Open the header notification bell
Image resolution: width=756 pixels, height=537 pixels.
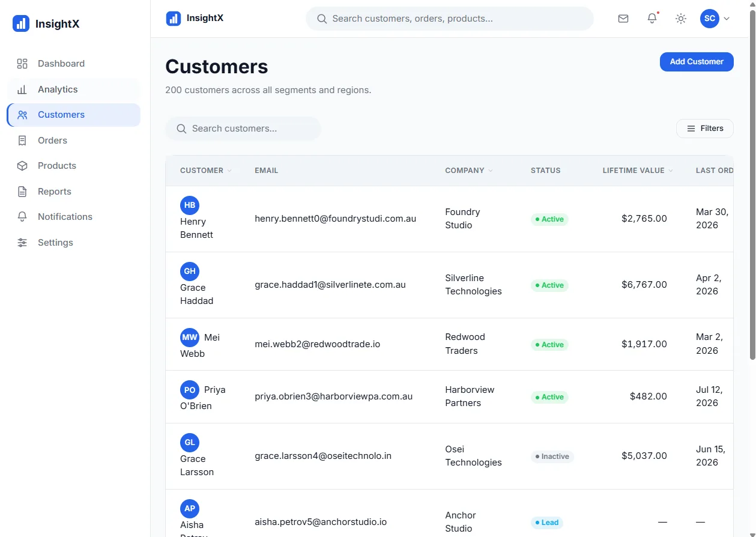pos(652,19)
